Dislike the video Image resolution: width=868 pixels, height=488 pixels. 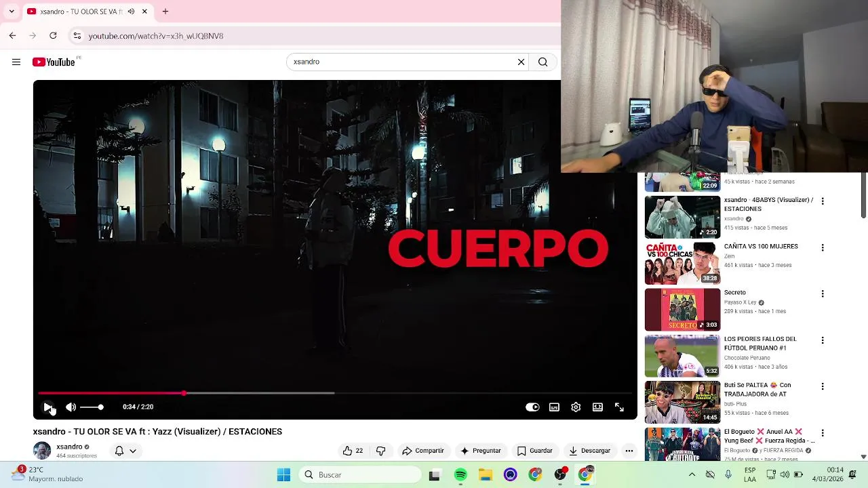(x=380, y=451)
